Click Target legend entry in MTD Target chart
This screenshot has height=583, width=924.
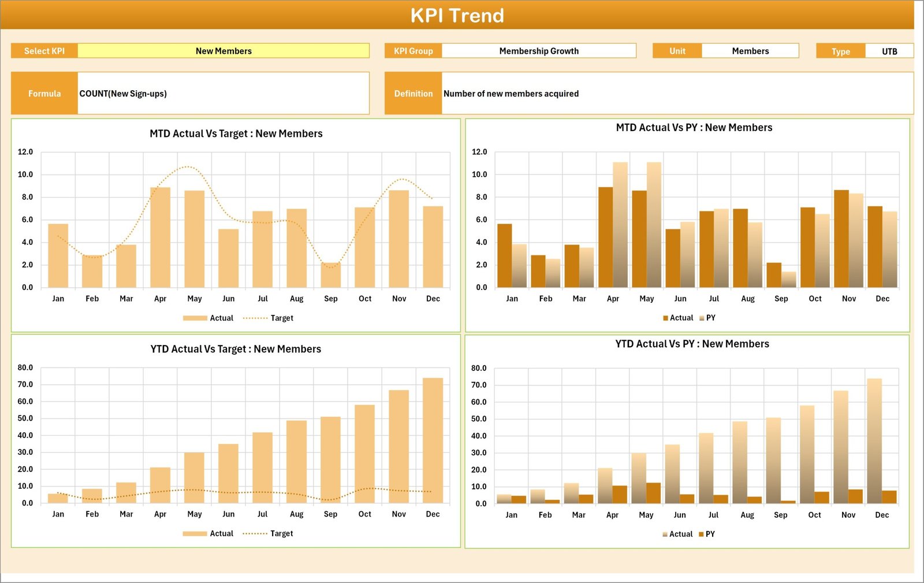click(x=281, y=318)
